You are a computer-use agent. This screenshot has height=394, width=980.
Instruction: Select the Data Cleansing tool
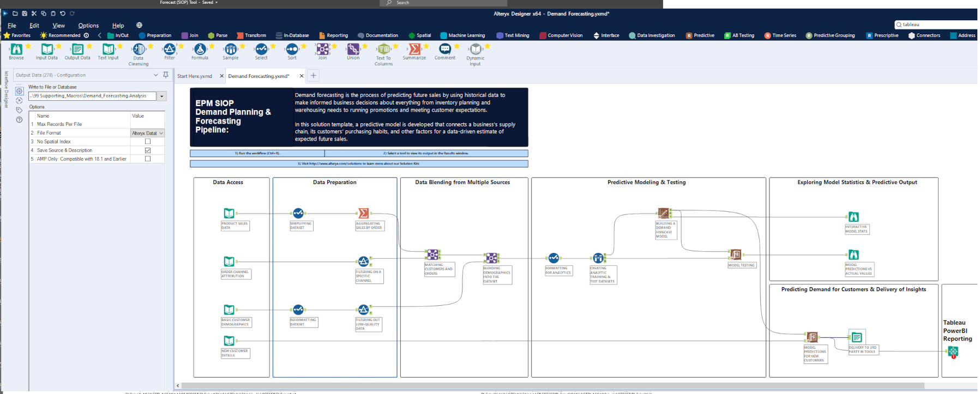coord(139,54)
